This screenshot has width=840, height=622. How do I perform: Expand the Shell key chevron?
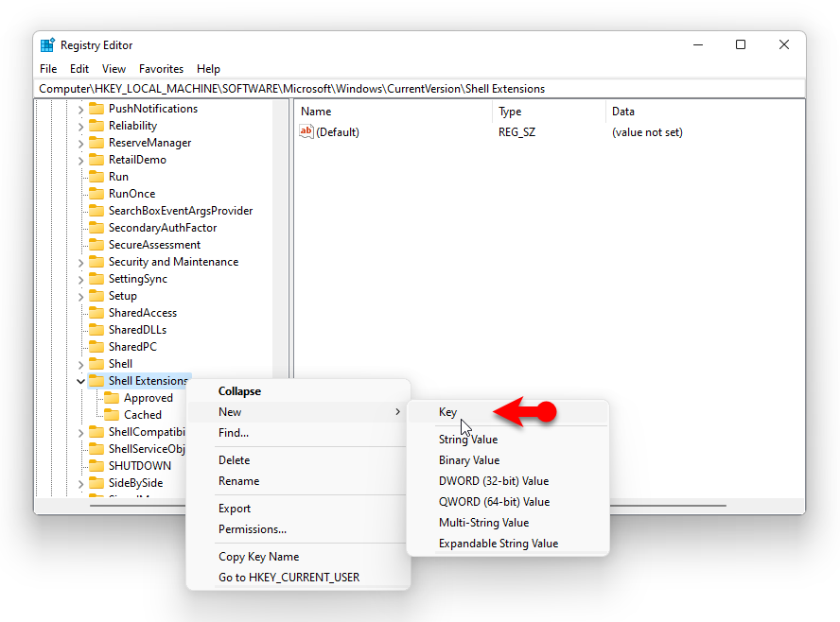point(80,365)
